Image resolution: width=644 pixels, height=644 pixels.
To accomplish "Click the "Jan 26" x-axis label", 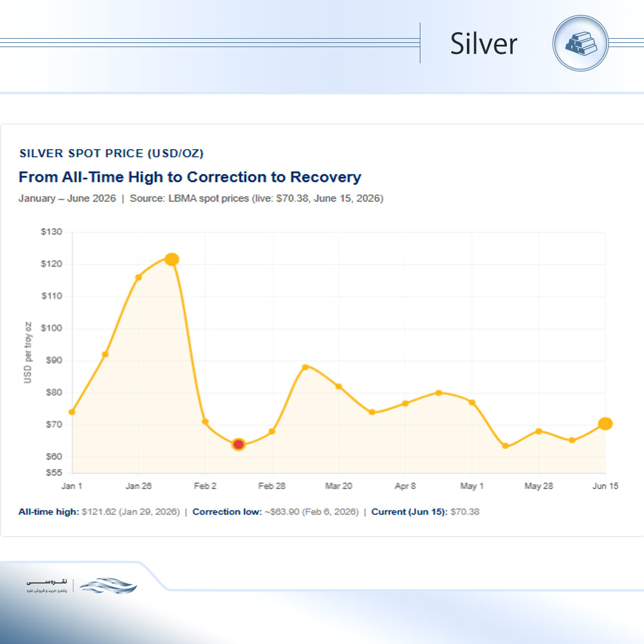I will pyautogui.click(x=138, y=486).
